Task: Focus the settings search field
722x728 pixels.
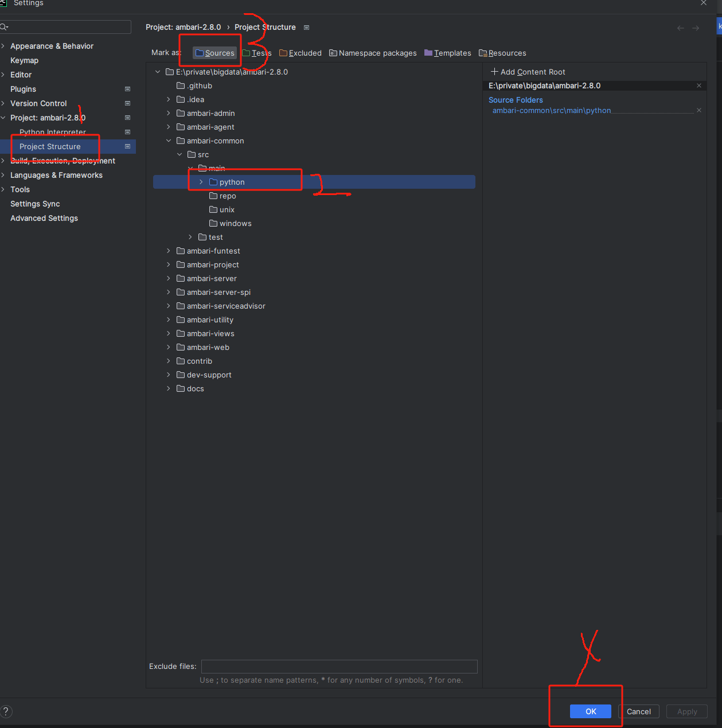Action: pos(66,27)
